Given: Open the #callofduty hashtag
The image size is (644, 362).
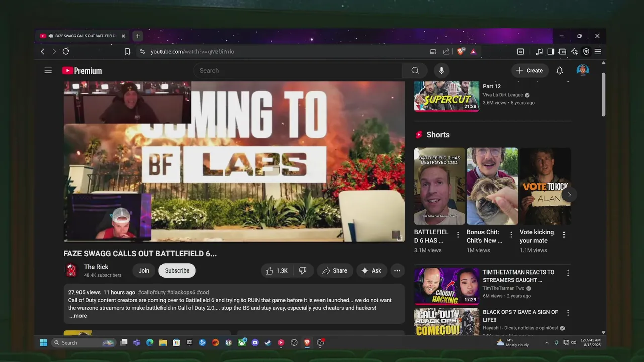Looking at the screenshot, I should click(151, 292).
